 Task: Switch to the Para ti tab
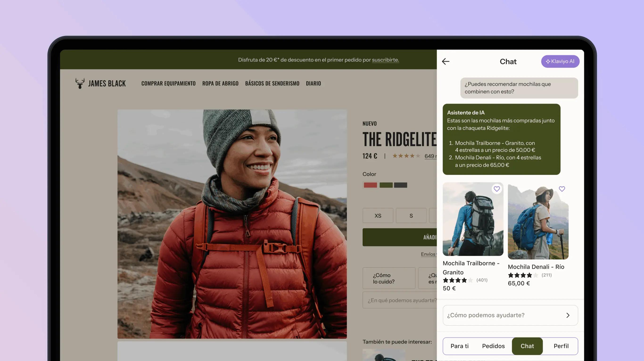(x=459, y=346)
